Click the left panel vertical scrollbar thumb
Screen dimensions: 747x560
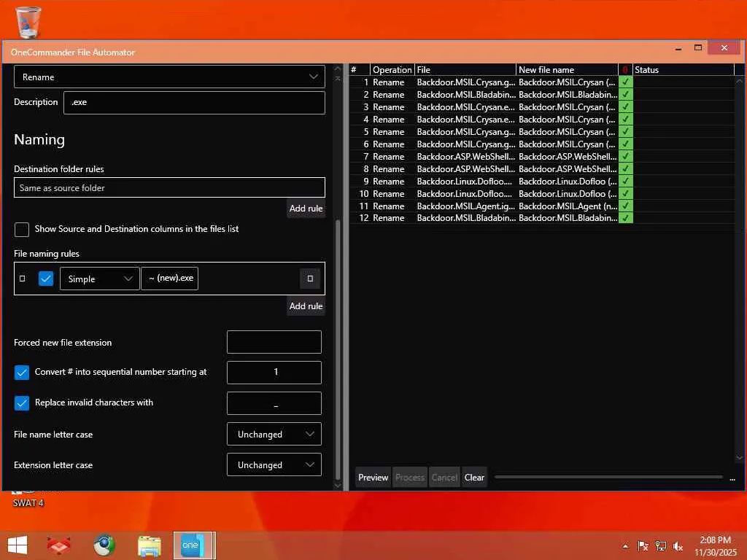click(338, 349)
